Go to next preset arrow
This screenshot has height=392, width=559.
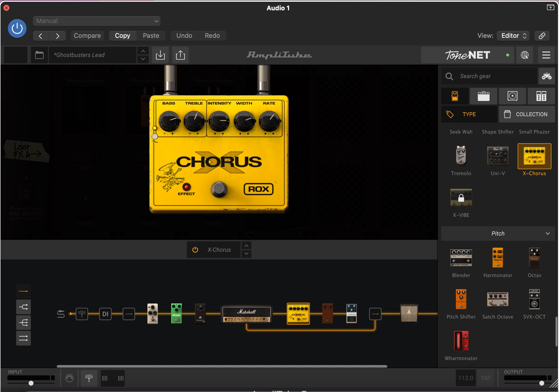coord(57,36)
